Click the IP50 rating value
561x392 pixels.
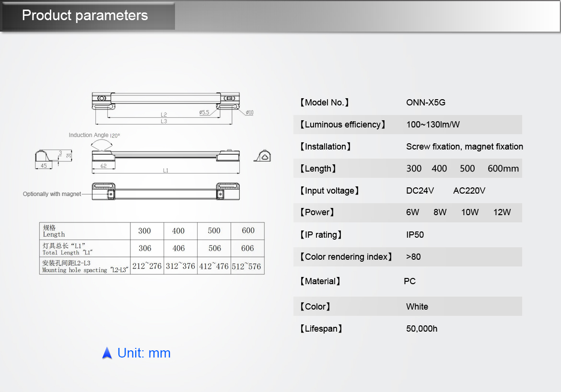coord(415,235)
